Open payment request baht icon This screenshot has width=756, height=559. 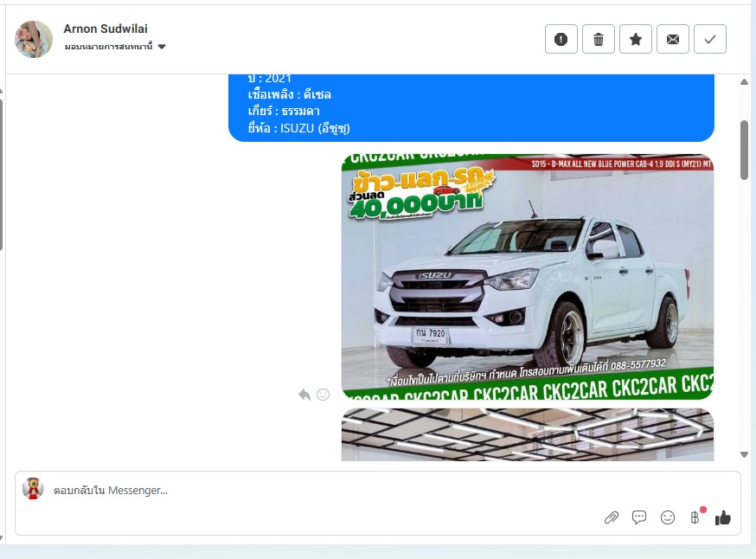[x=695, y=517]
